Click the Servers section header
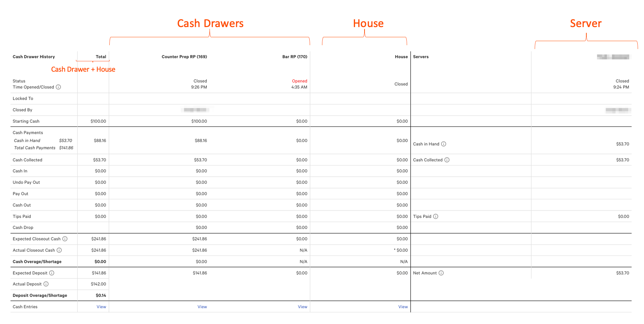Viewport: 644px width, 324px height. click(x=421, y=57)
